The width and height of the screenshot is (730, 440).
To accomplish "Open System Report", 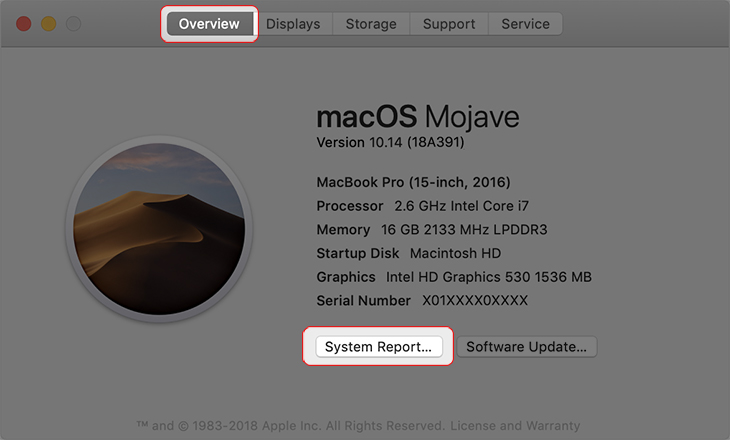I will click(x=379, y=347).
